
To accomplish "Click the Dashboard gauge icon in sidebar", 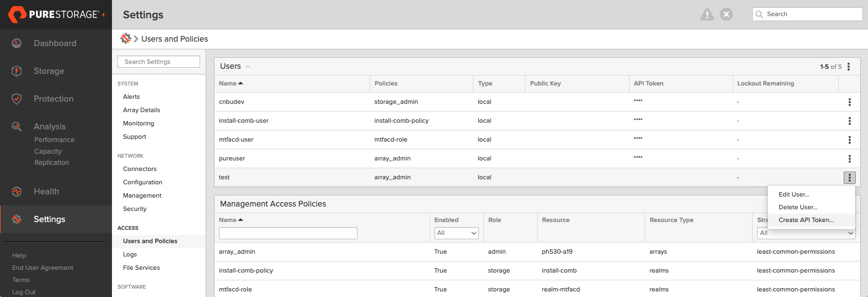I will (x=17, y=43).
